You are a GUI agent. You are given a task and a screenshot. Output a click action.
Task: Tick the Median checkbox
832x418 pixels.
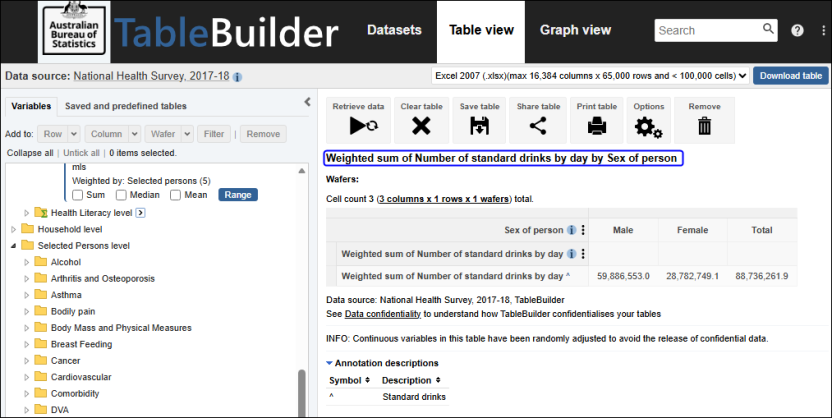click(121, 195)
